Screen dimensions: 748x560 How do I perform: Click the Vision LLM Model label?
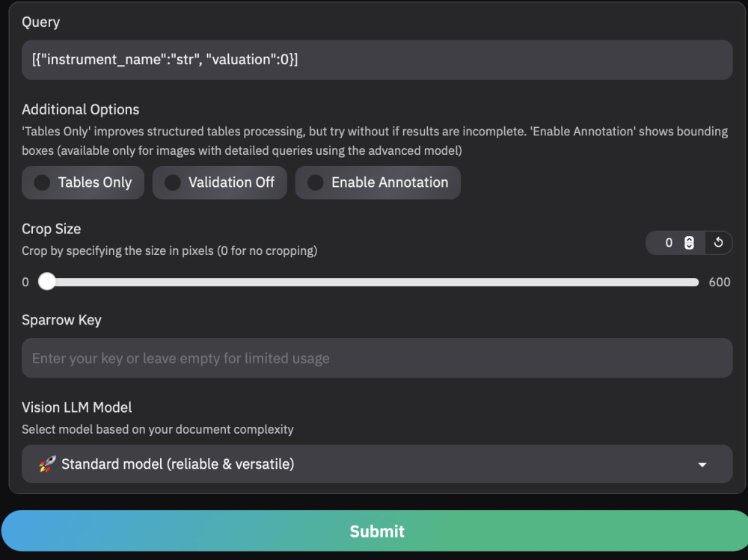(x=77, y=407)
